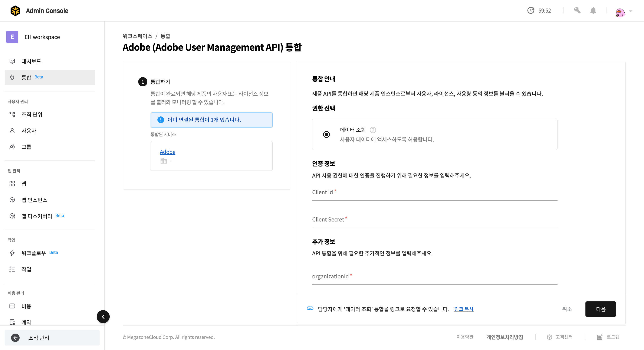This screenshot has width=644, height=350.
Task: Click the 계약 document icon
Action: pyautogui.click(x=12, y=322)
